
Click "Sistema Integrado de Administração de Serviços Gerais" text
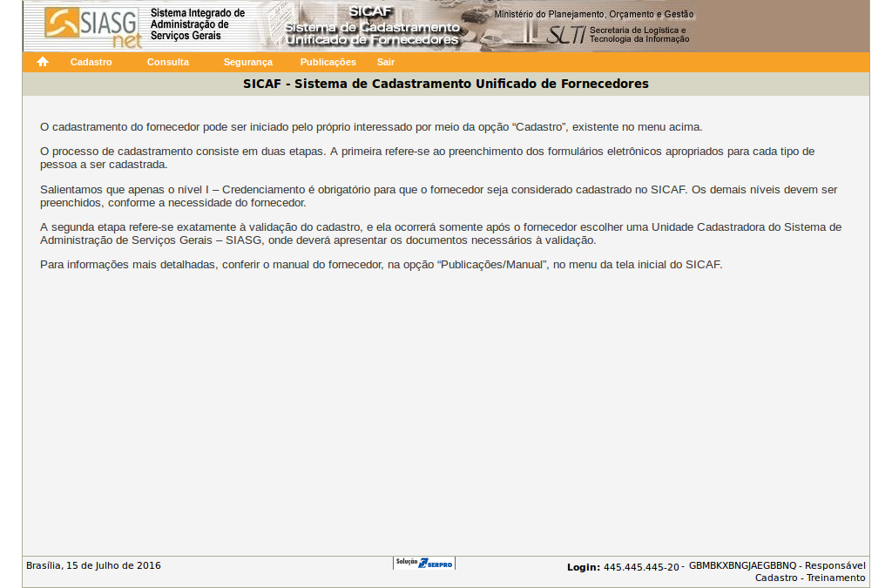198,24
